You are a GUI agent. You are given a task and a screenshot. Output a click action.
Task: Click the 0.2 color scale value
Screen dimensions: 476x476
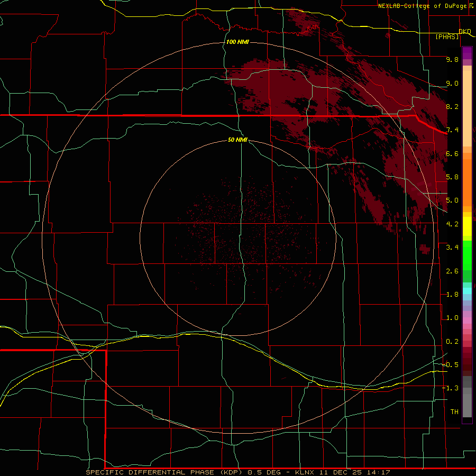coord(452,342)
